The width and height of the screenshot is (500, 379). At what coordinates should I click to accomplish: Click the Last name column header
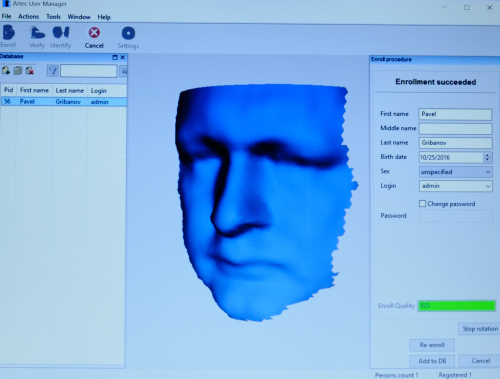point(70,90)
